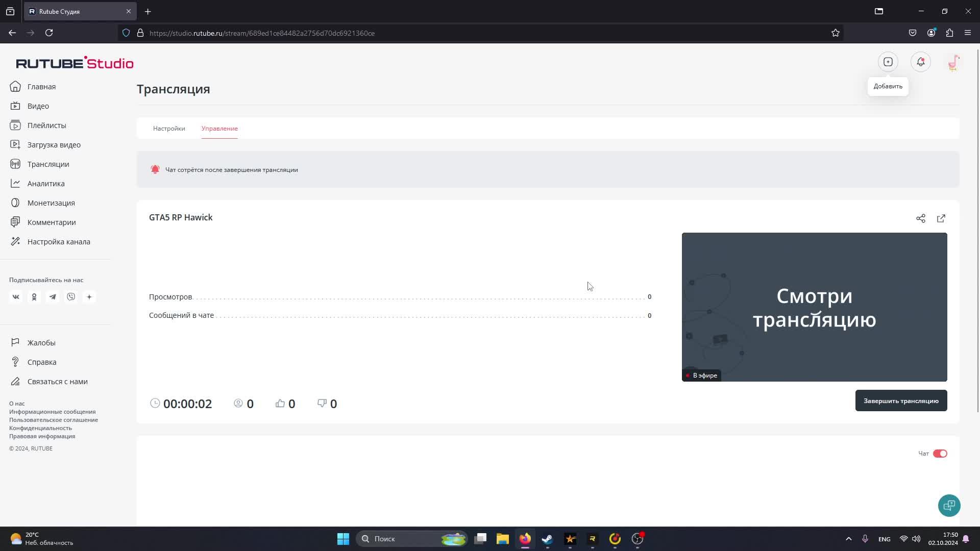Show hidden system tray icons chevron

[x=849, y=539]
